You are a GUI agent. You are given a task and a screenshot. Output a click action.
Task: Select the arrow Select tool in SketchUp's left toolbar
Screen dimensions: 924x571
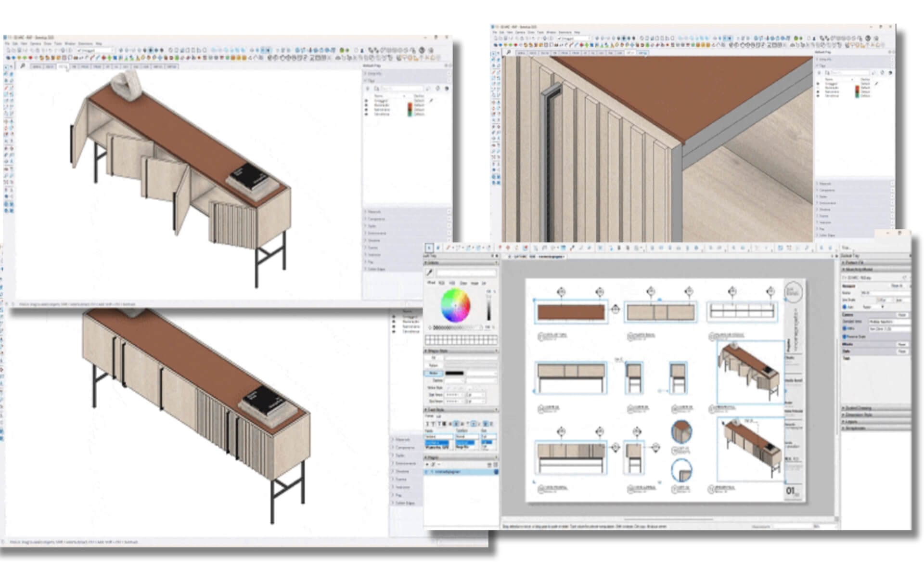click(x=6, y=68)
